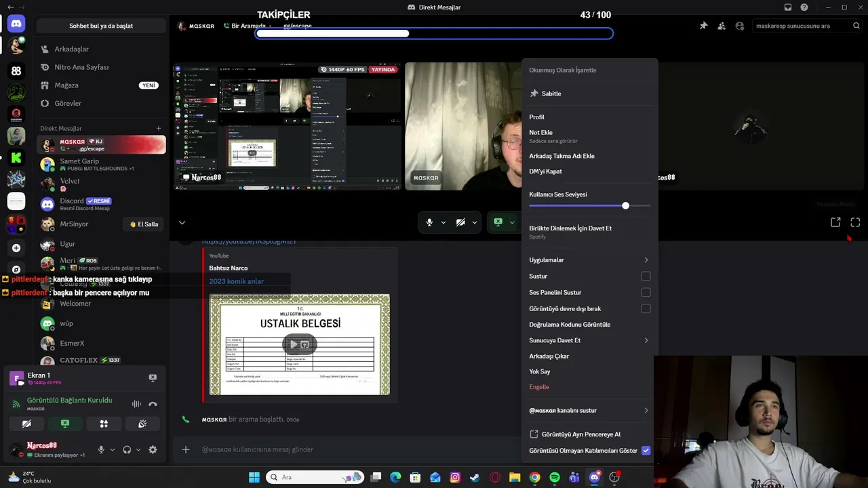Enter full screen for the call
This screenshot has height=488, width=868.
coord(855,222)
